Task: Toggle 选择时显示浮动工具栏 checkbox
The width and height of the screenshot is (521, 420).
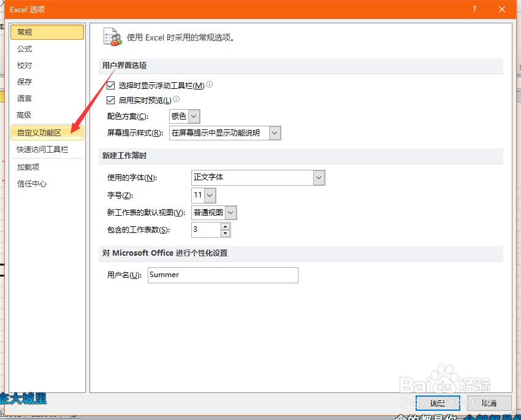Action: point(111,86)
